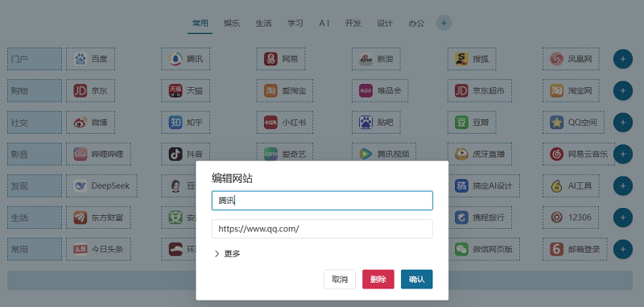Open the 贴吧 paw icon
644x307 pixels.
(366, 122)
